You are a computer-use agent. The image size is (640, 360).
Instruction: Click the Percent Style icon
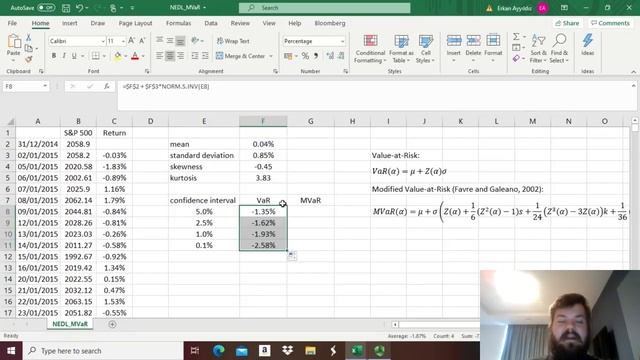coord(305,56)
